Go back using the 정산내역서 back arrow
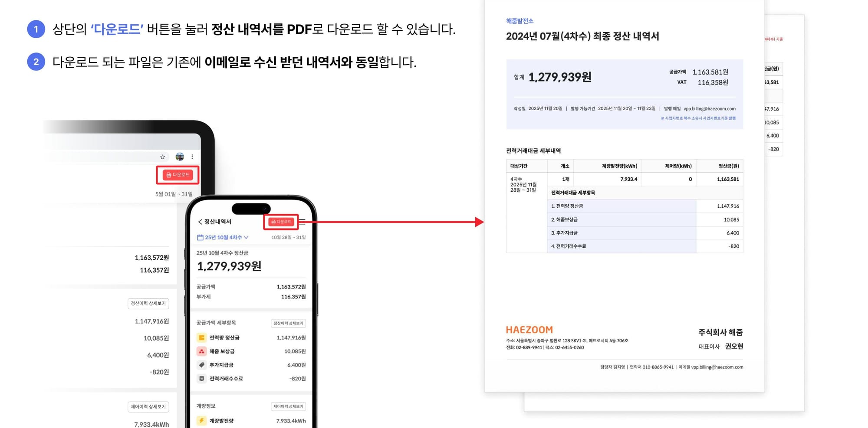 pyautogui.click(x=200, y=222)
